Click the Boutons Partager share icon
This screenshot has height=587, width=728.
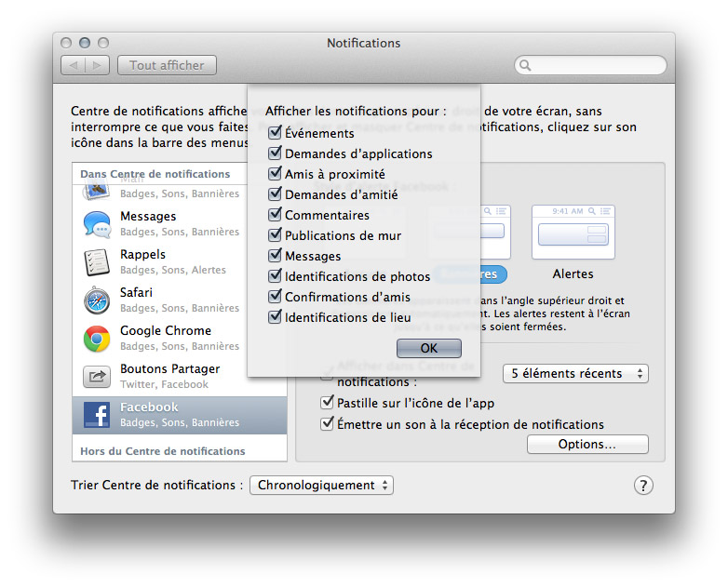97,377
